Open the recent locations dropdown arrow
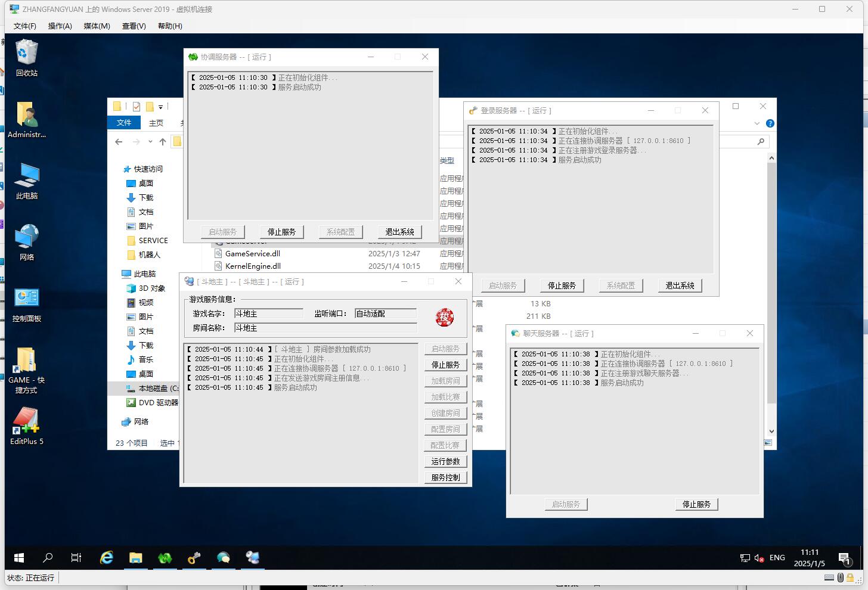868x590 pixels. tap(150, 142)
